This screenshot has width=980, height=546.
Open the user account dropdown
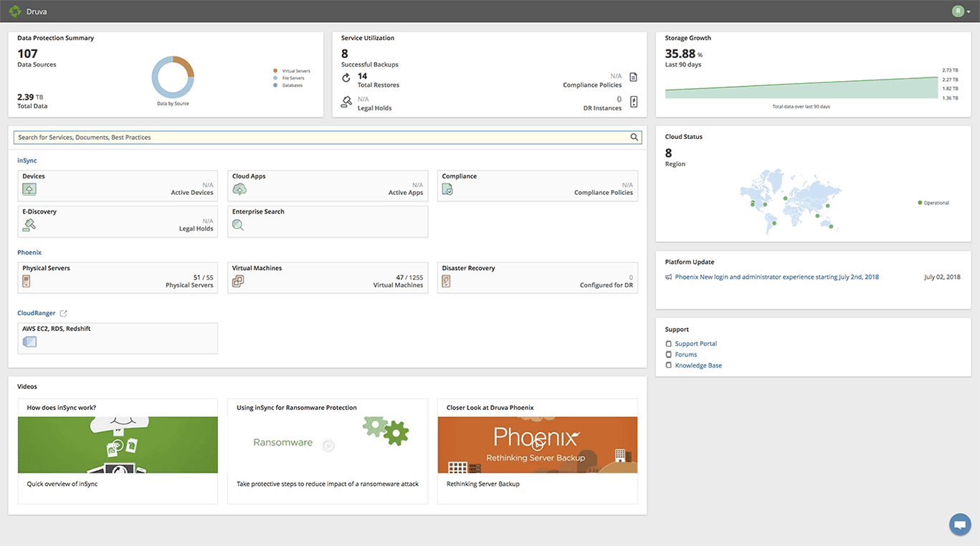[x=961, y=11]
